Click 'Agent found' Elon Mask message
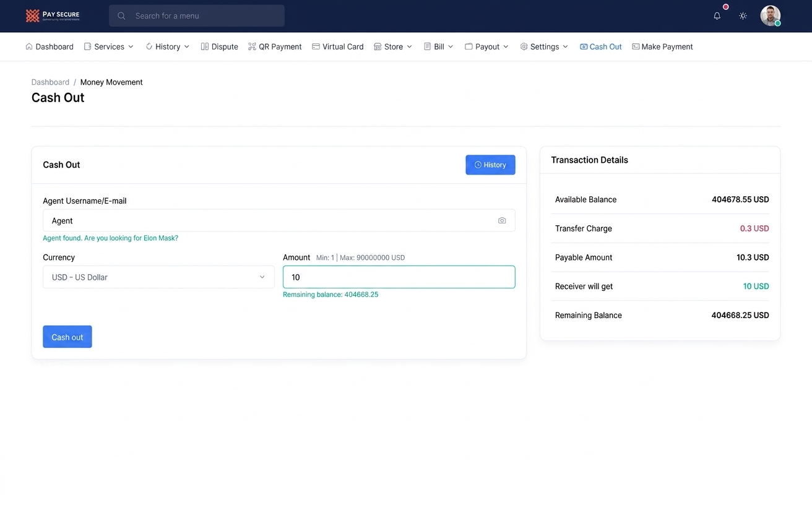The width and height of the screenshot is (812, 505). click(x=110, y=238)
